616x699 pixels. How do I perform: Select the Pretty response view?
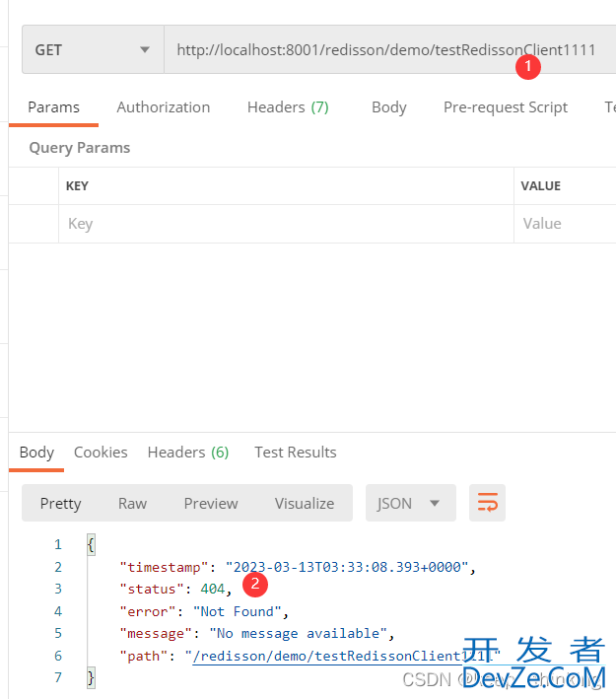point(61,503)
